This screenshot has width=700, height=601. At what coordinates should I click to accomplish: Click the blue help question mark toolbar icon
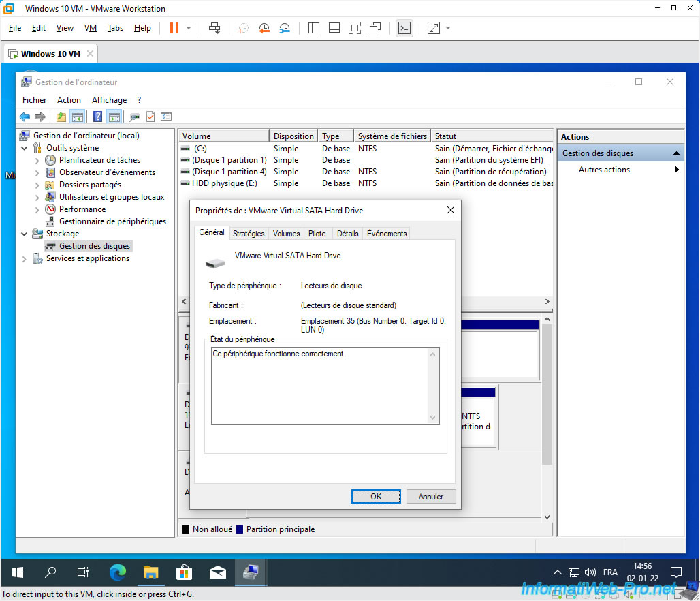point(97,117)
